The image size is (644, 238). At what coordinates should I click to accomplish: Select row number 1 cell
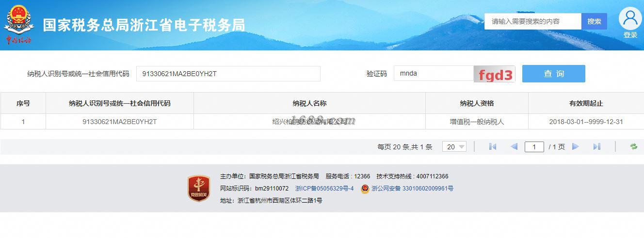click(x=23, y=122)
